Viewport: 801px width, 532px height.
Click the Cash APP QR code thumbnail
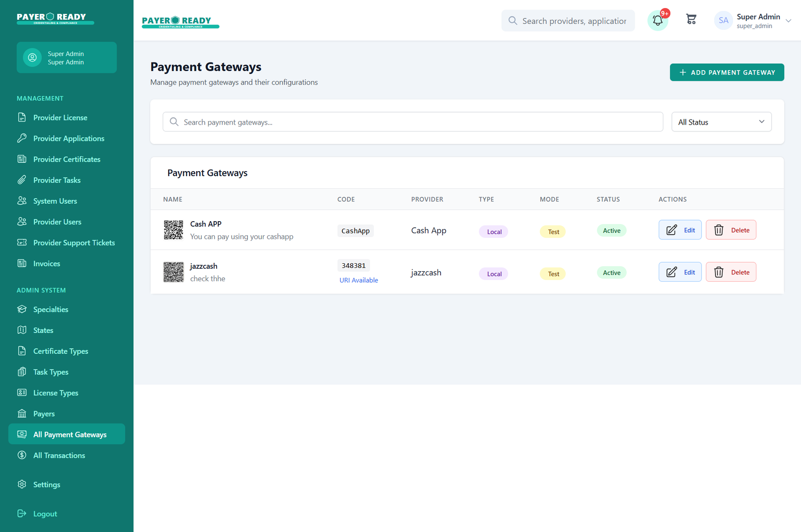173,230
